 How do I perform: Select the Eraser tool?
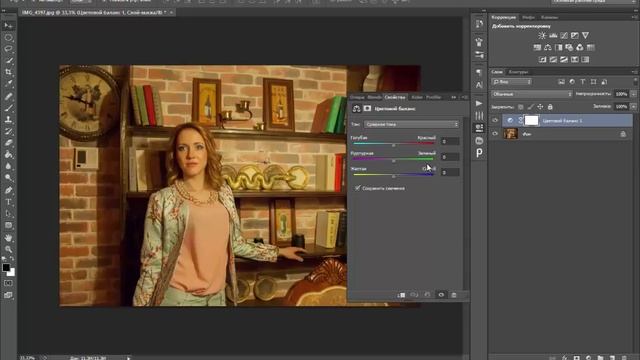coord(8,143)
